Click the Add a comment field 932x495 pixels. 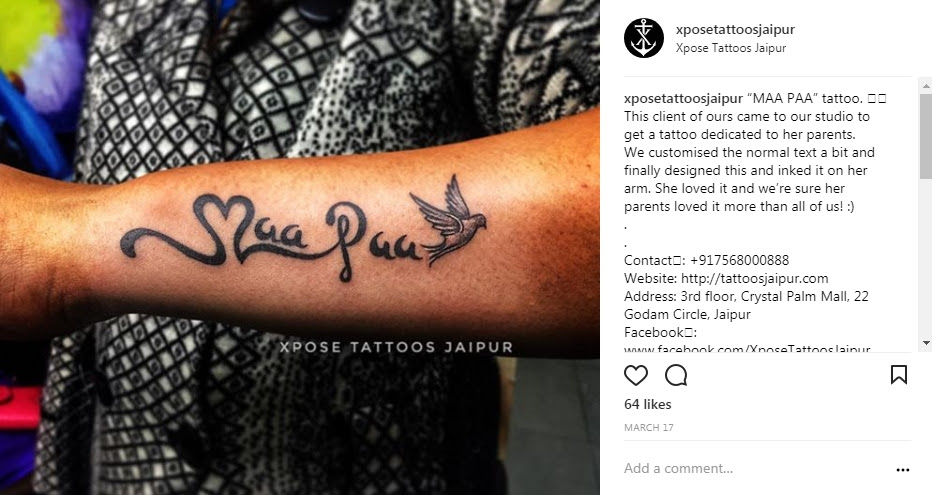(x=755, y=468)
